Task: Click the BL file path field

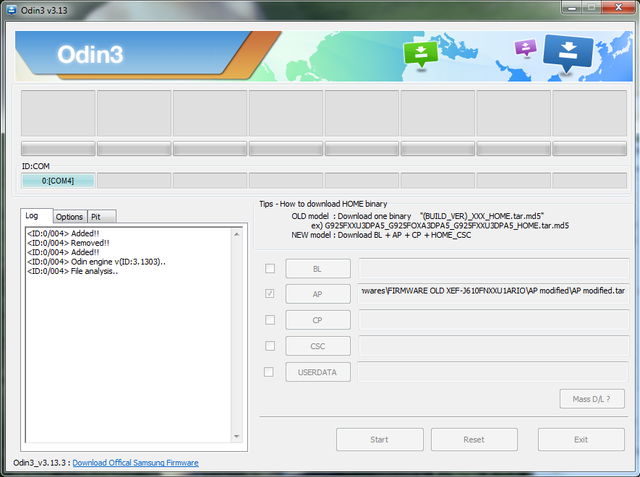Action: pos(493,268)
